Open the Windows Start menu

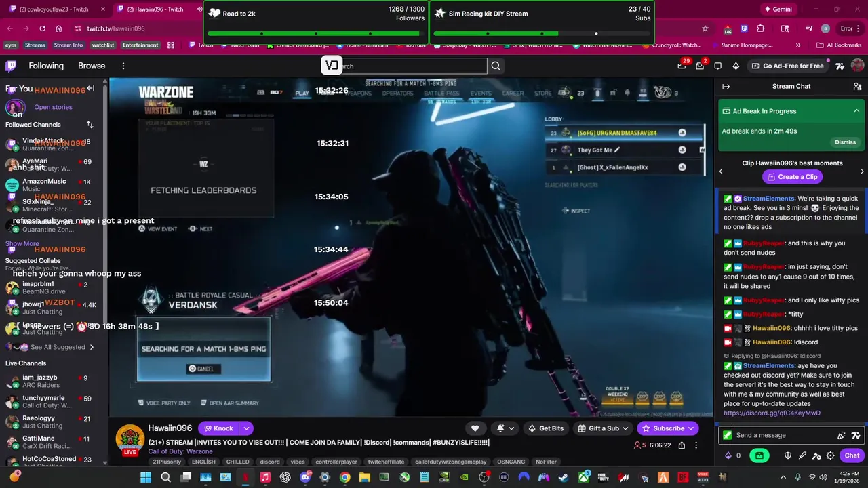coord(146,478)
